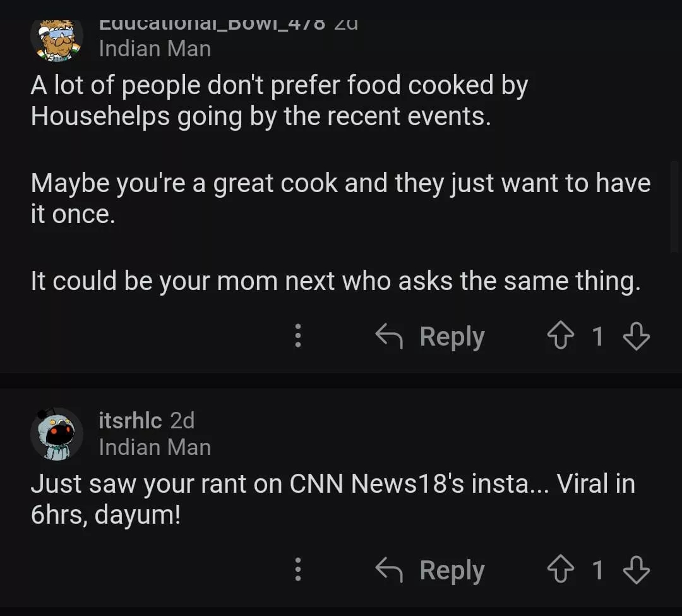Downvote the Educational_Bowl comment about househelps
The height and width of the screenshot is (616, 682).
coord(636,336)
